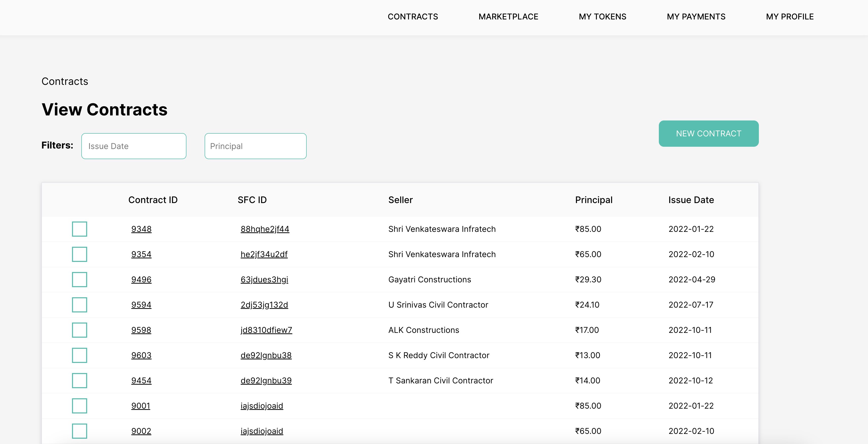This screenshot has width=868, height=444.
Task: Open contract ID 9001 link
Action: click(140, 406)
